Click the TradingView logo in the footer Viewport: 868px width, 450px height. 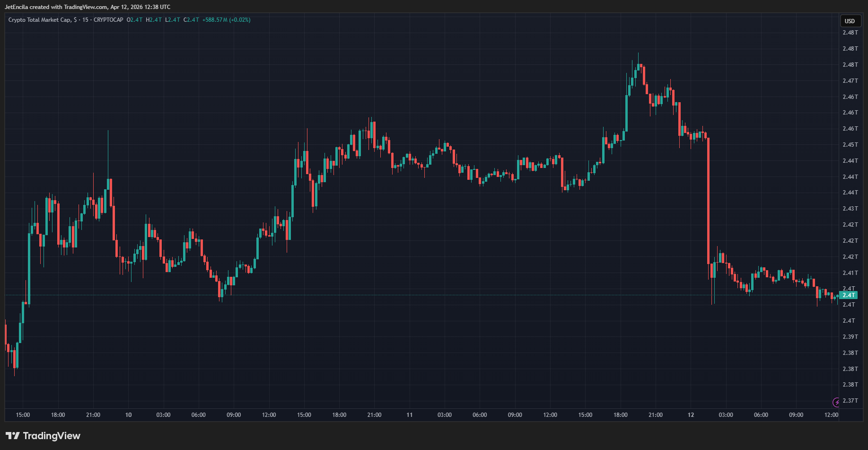[43, 436]
